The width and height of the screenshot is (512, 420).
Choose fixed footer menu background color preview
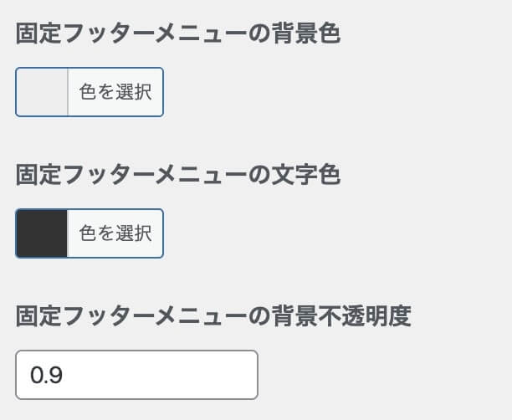pos(42,92)
